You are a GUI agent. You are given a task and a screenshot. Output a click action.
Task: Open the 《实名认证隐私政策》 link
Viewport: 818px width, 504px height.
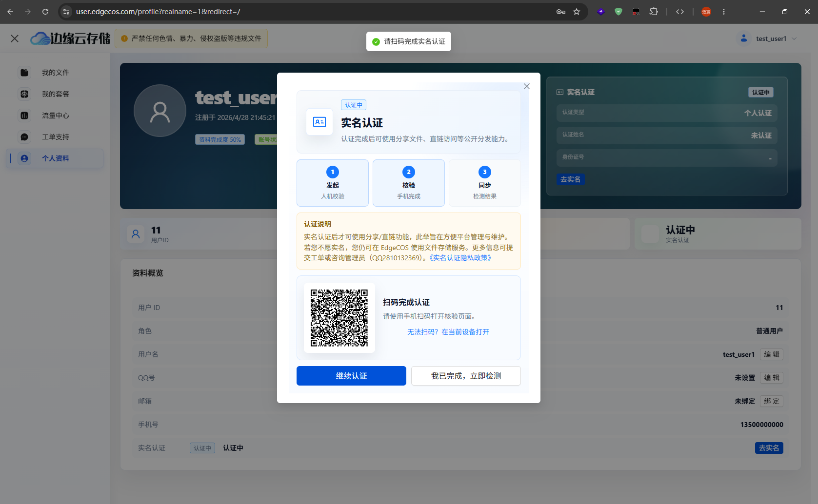click(x=460, y=258)
